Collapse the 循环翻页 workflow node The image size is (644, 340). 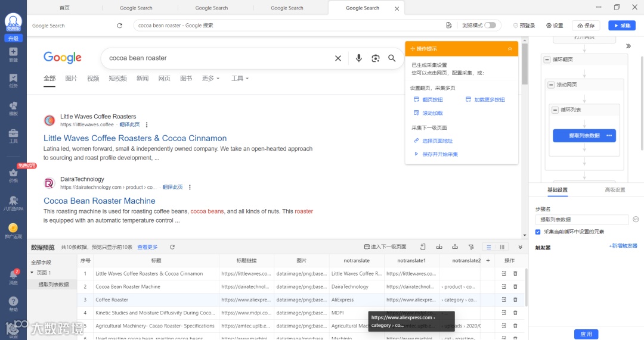547,60
